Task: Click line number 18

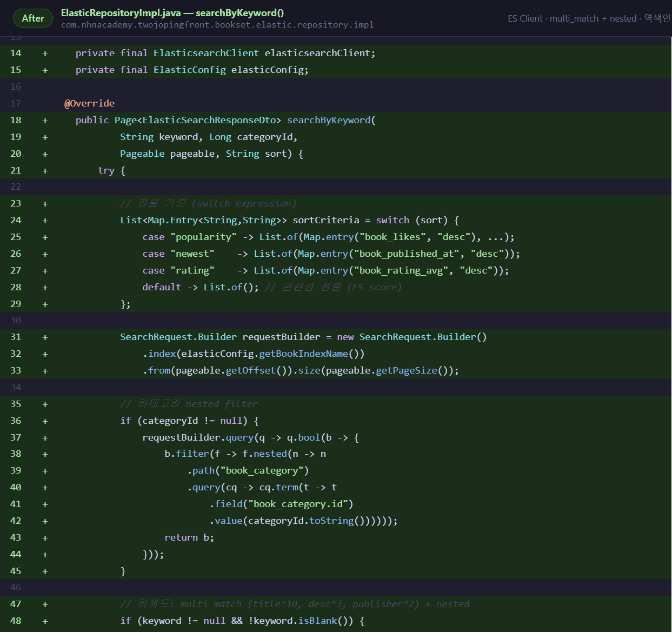Action: [16, 120]
